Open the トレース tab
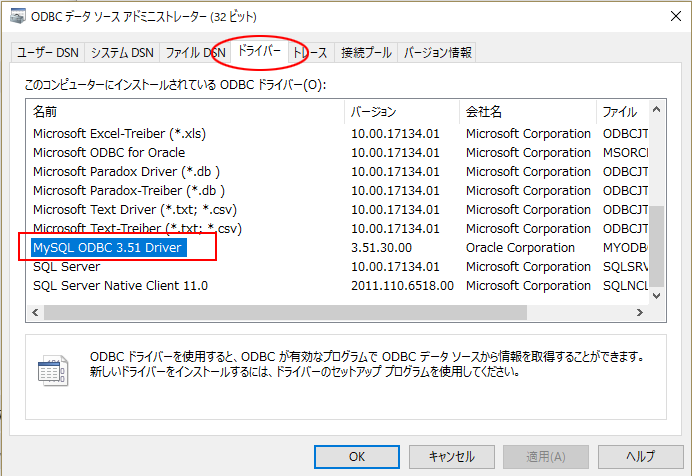692x476 pixels. 310,53
